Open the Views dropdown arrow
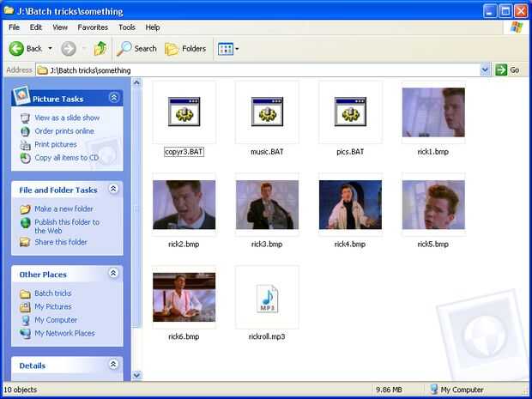This screenshot has height=399, width=532. tap(237, 49)
